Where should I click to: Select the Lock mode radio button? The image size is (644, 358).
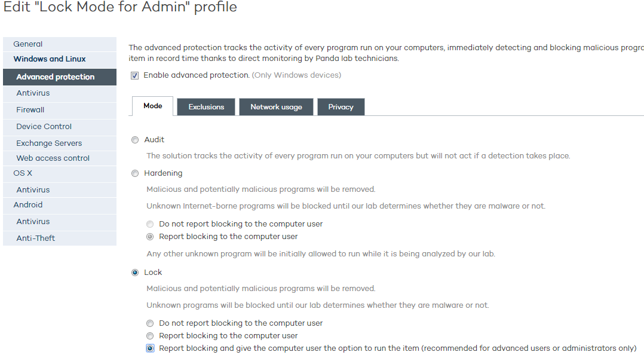(135, 273)
